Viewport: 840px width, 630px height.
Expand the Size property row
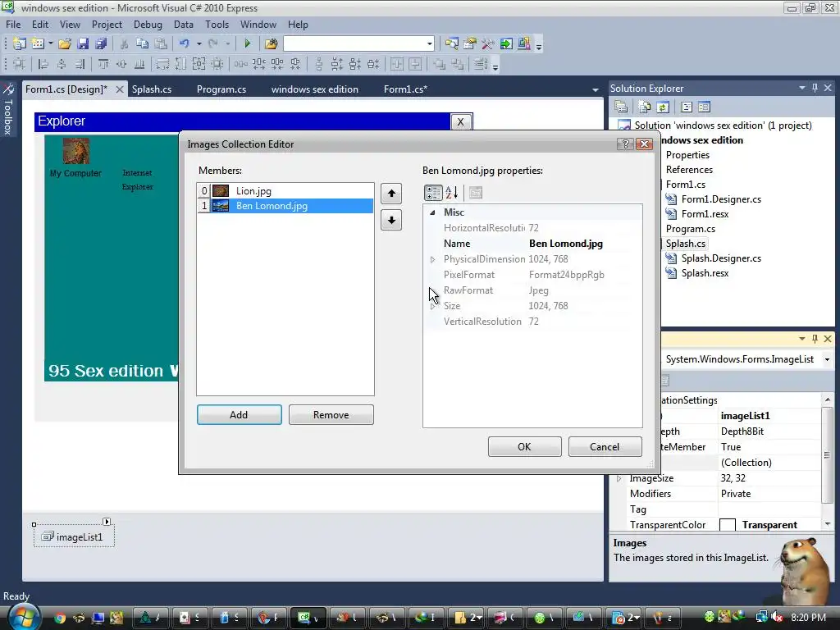click(432, 306)
